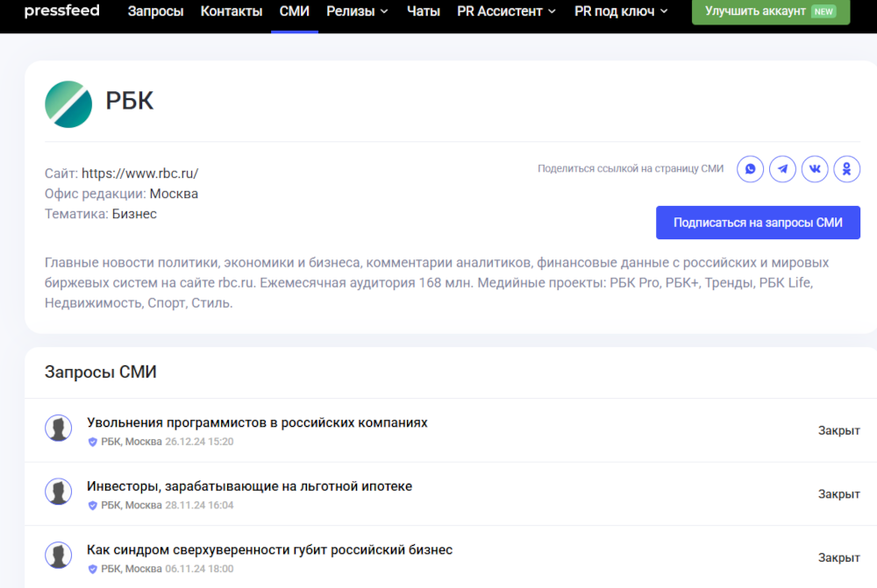This screenshot has height=588, width=877.
Task: Expand the PR Ассистент dropdown menu
Action: [507, 11]
